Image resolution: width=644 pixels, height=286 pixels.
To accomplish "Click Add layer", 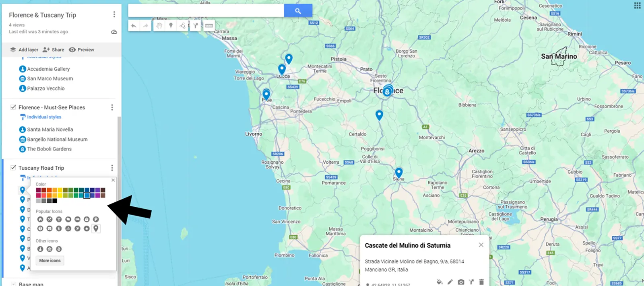I will tap(24, 49).
